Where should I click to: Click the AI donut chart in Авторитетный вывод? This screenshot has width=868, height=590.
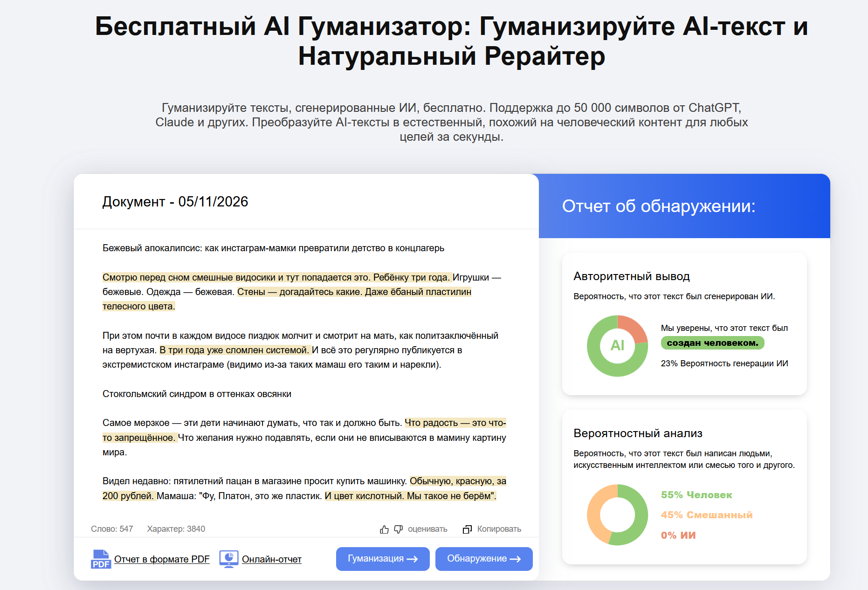(617, 345)
